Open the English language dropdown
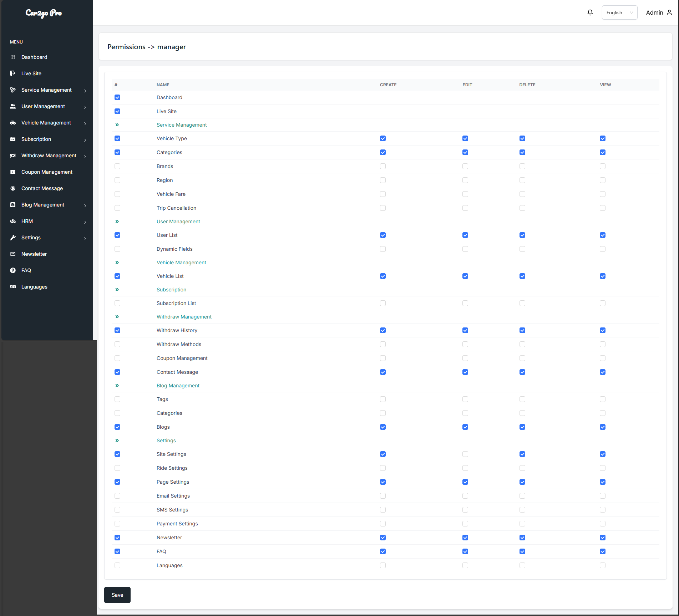The width and height of the screenshot is (679, 616). [619, 12]
